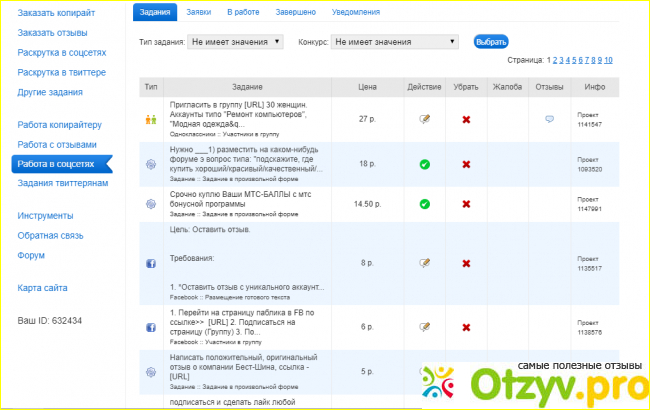
Task: Switch to the 'Заявки' tab
Action: pos(201,12)
